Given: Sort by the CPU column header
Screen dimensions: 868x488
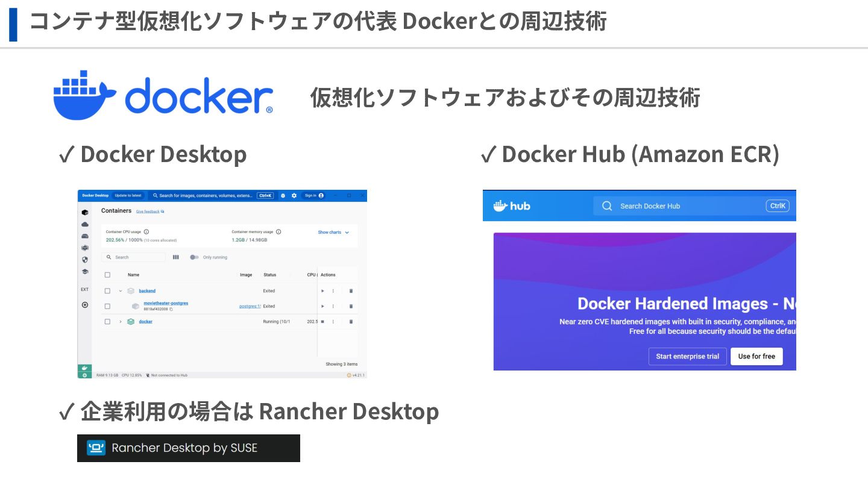Looking at the screenshot, I should 312,275.
